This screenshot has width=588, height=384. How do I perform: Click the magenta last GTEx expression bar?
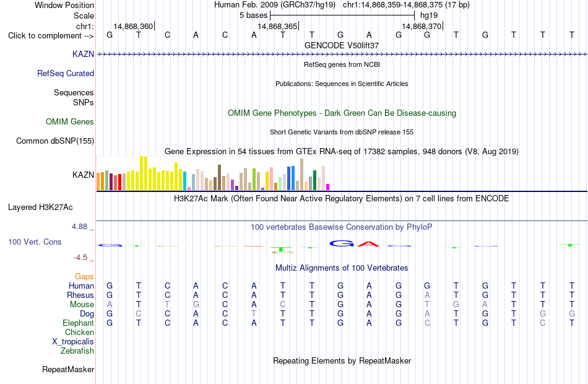coord(328,187)
